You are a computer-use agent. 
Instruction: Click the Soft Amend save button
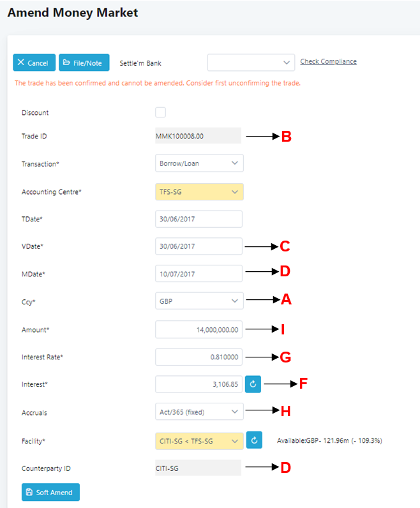click(50, 492)
